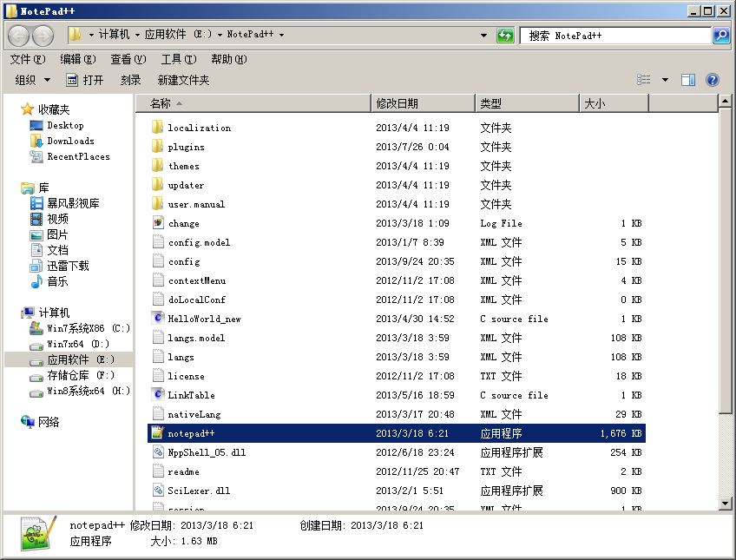Viewport: 736px width, 560px height.
Task: Expand the 计算机 breadcrumb arrow
Action: pos(137,35)
